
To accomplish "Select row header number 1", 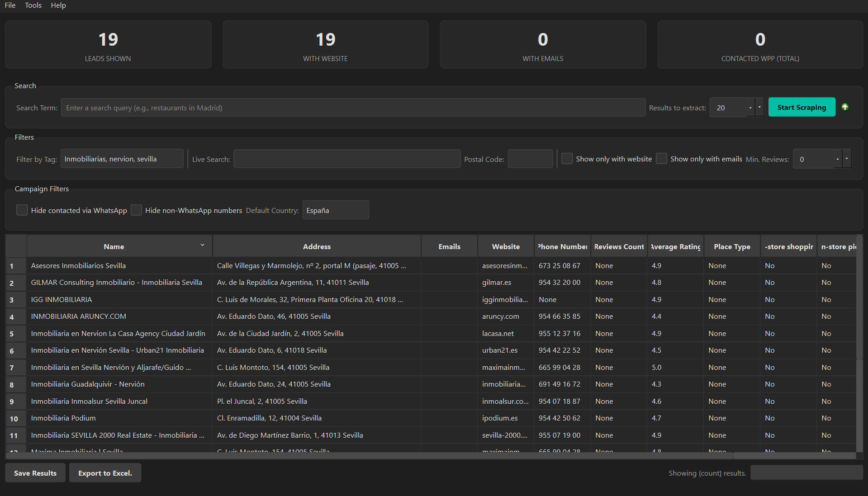I will click(16, 266).
